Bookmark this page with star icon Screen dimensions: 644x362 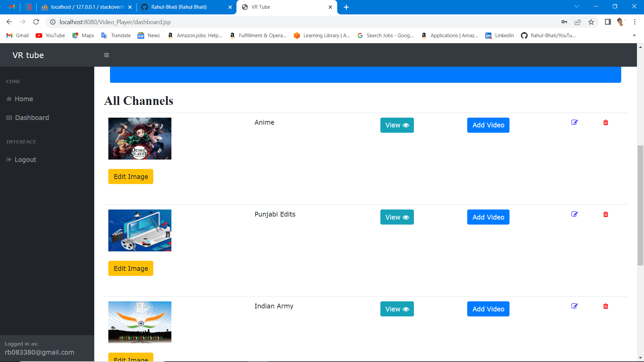click(591, 22)
